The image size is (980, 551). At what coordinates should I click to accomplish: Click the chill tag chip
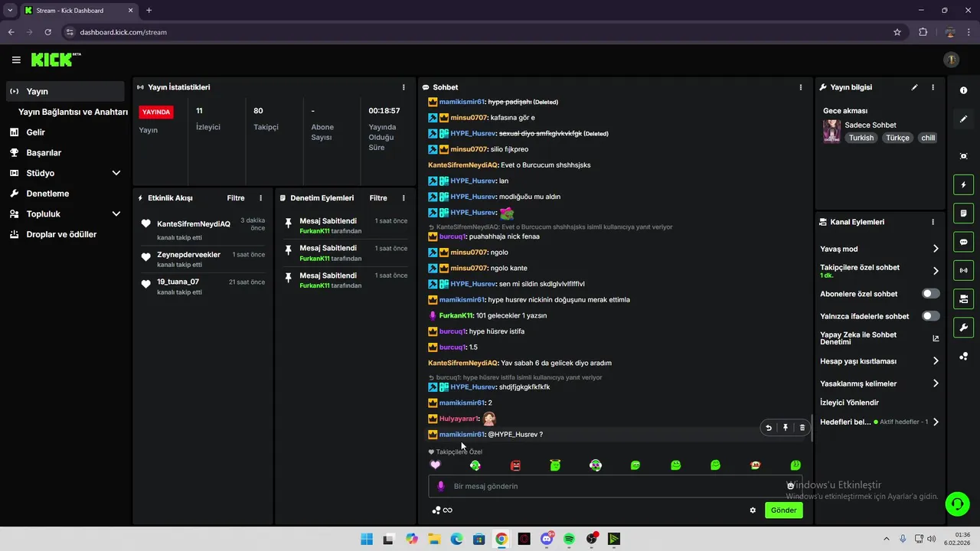(928, 139)
